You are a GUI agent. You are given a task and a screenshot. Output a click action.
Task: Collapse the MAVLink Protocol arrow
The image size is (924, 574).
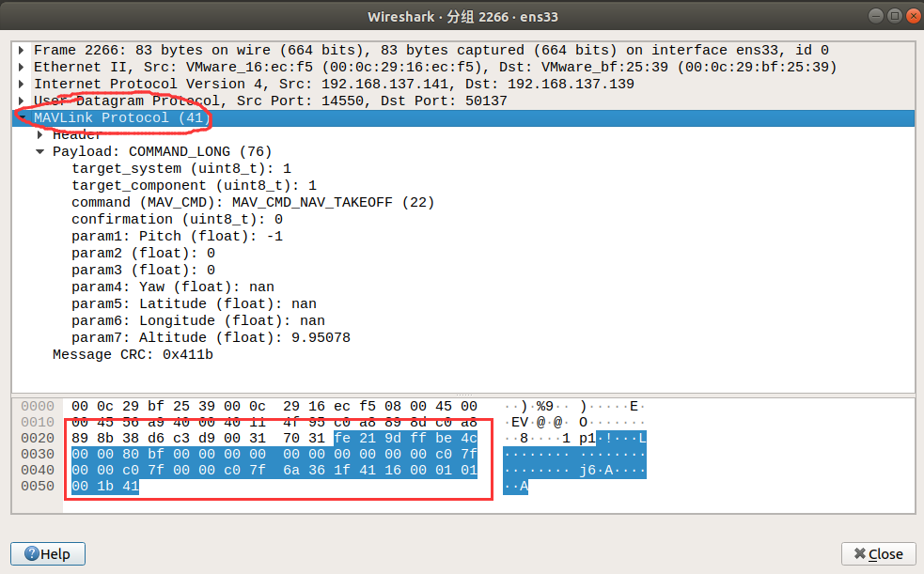(x=22, y=117)
